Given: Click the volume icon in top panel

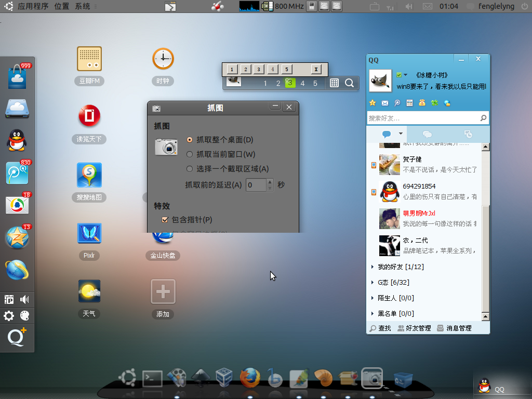Looking at the screenshot, I should (x=409, y=6).
